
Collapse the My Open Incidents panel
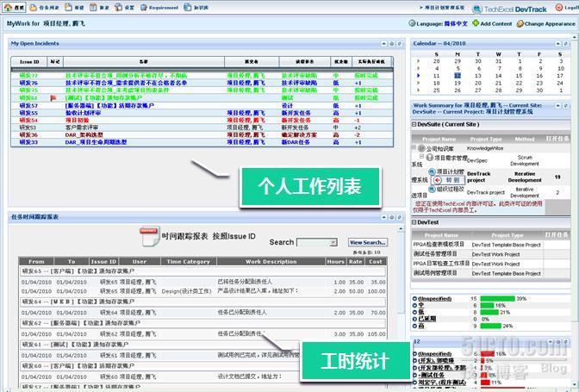pos(384,44)
